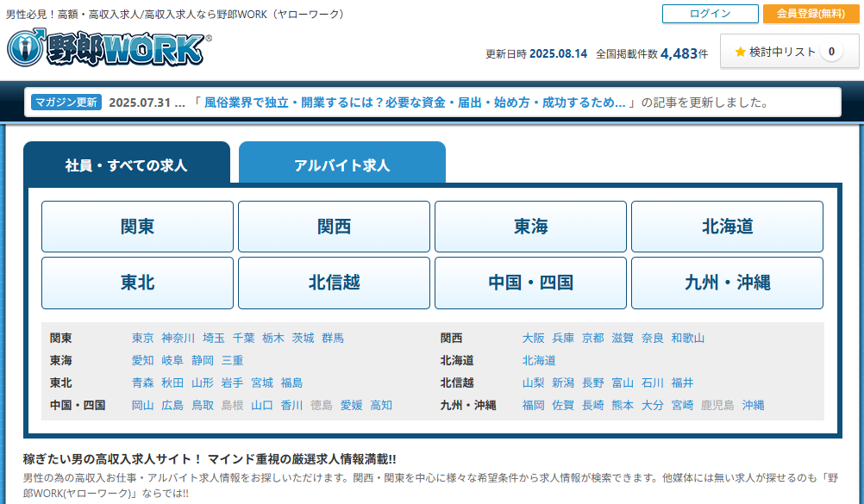This screenshot has height=504, width=864.
Task: Open 富山 prefecture link
Action: click(623, 383)
